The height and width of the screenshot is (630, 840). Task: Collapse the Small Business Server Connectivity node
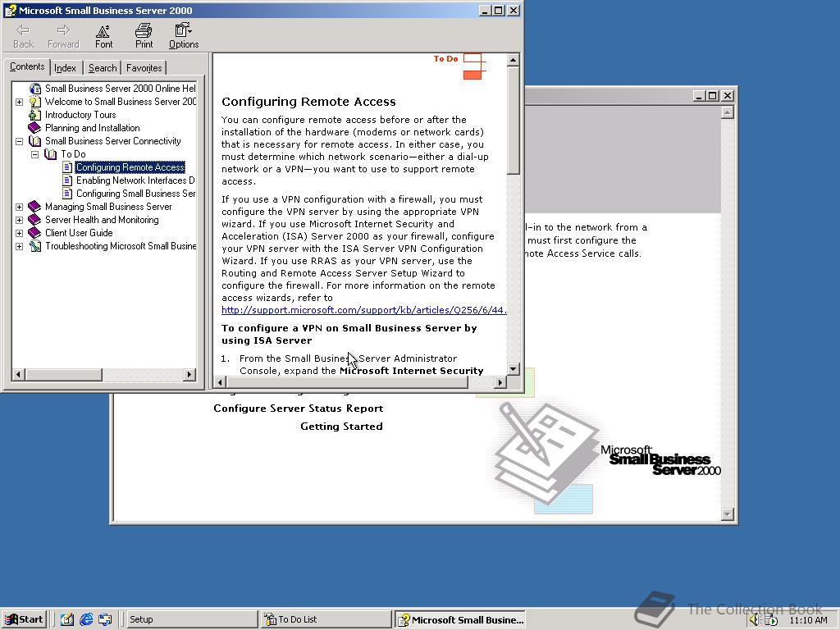point(18,140)
